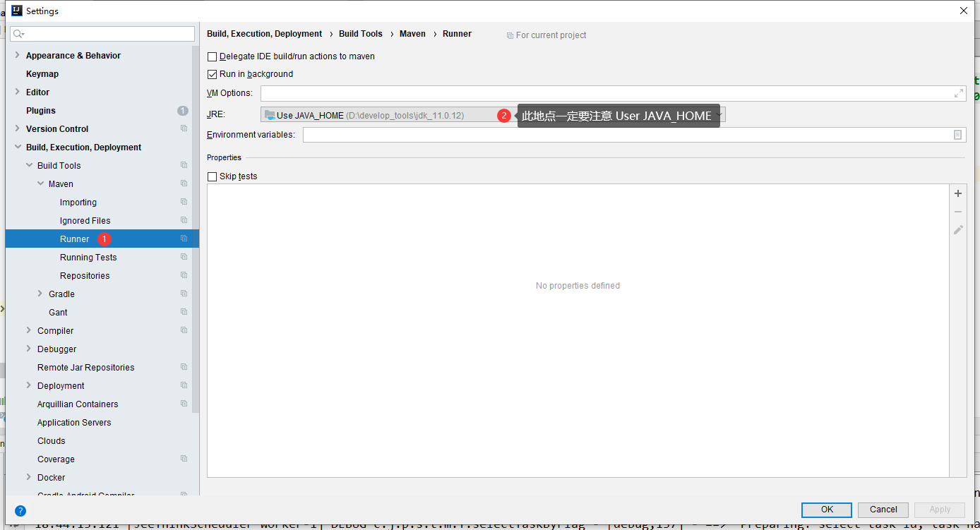Toggle the Run in background checkbox
Viewport: 980px width, 530px height.
(213, 74)
